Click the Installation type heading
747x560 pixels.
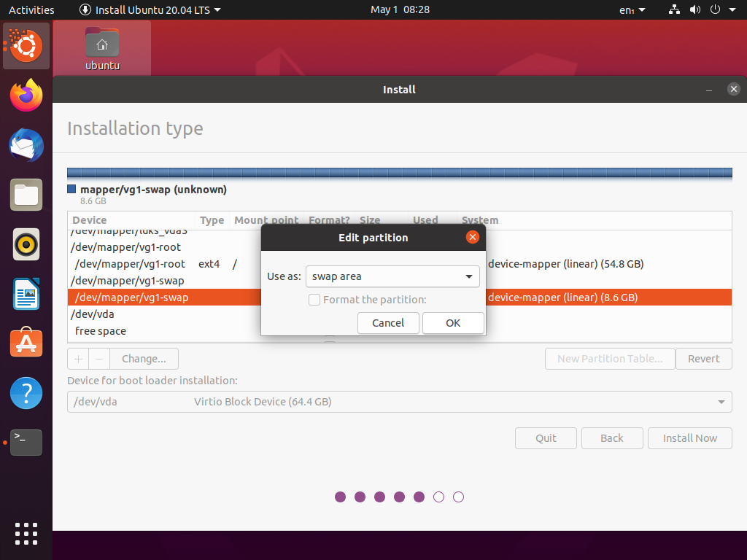(x=135, y=128)
